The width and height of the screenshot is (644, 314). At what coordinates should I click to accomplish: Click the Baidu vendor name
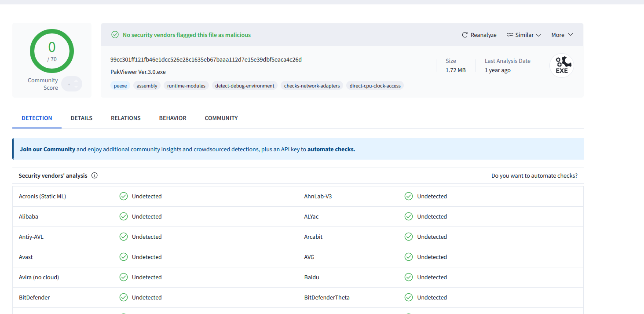[312, 277]
